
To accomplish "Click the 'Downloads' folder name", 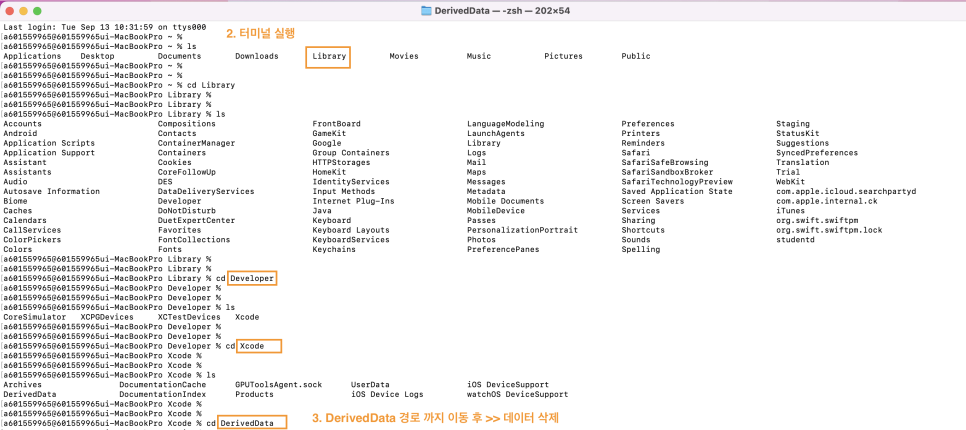I will click(x=256, y=56).
